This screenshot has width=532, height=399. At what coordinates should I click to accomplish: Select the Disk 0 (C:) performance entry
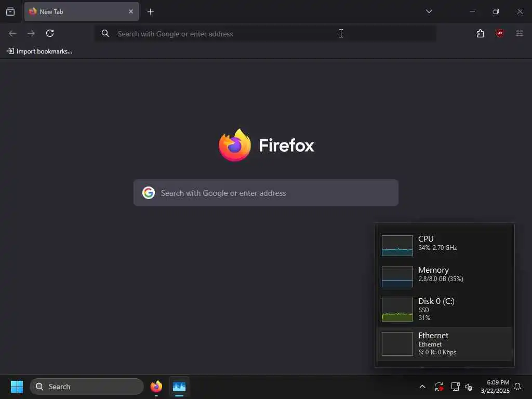(x=445, y=309)
